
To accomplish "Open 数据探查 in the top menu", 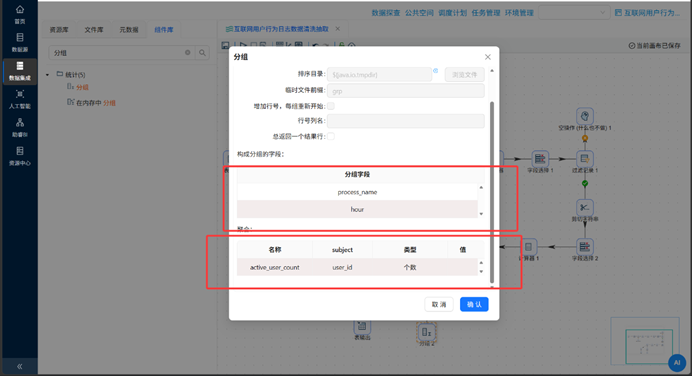I will point(386,13).
